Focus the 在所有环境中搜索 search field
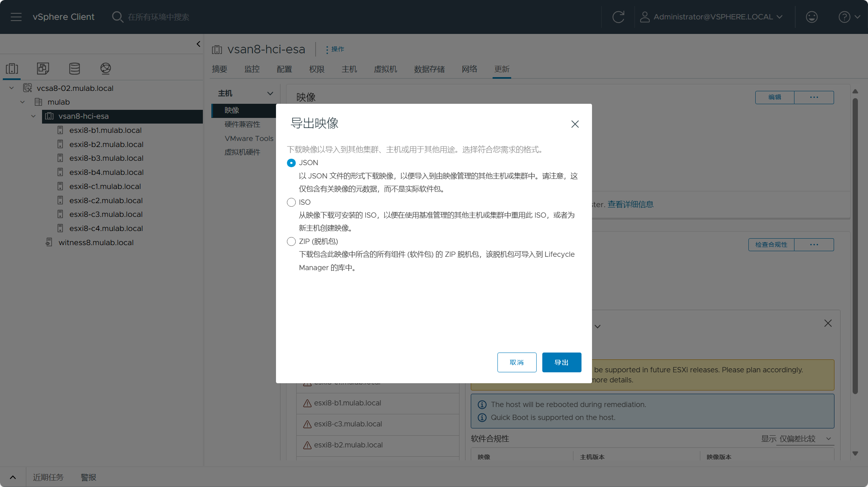Screen dimensions: 868x487 (158, 17)
